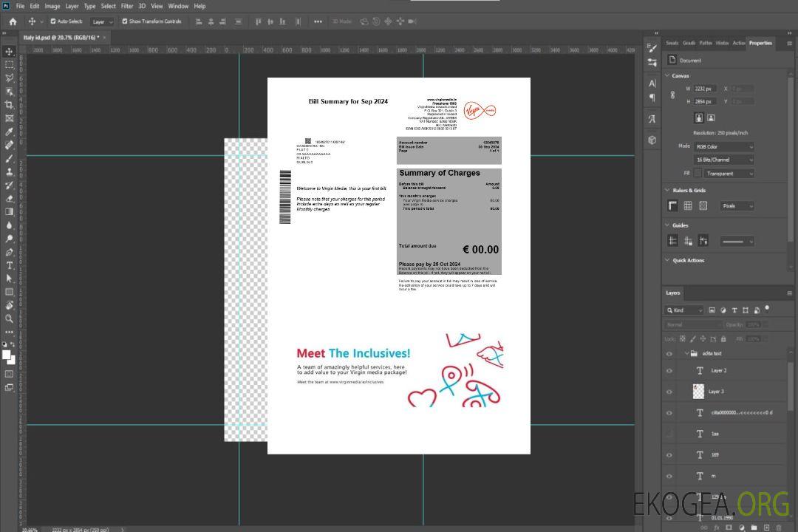Select the Crop tool

coord(9,105)
